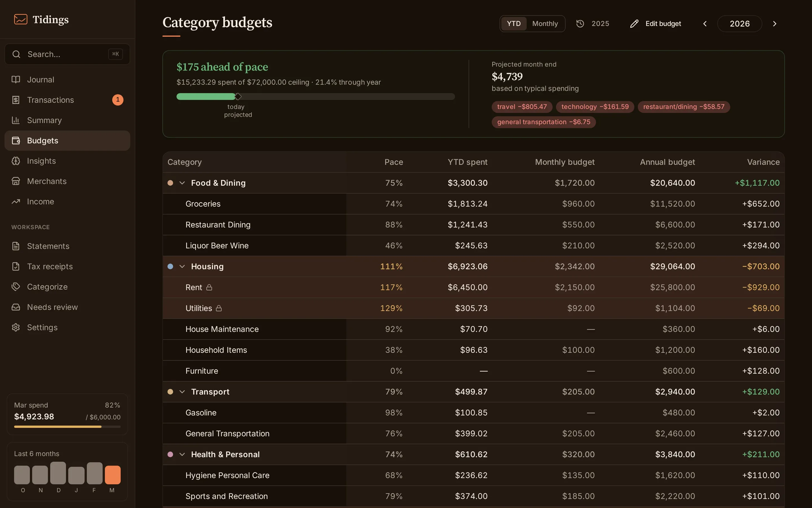Viewport: 812px width, 508px height.
Task: Click the year pace progress bar
Action: pyautogui.click(x=316, y=97)
